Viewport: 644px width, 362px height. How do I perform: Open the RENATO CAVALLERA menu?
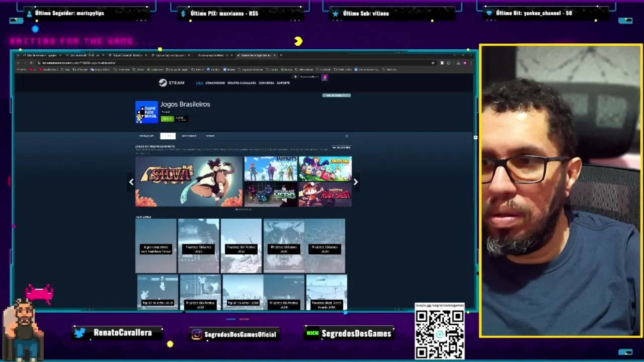coord(242,83)
